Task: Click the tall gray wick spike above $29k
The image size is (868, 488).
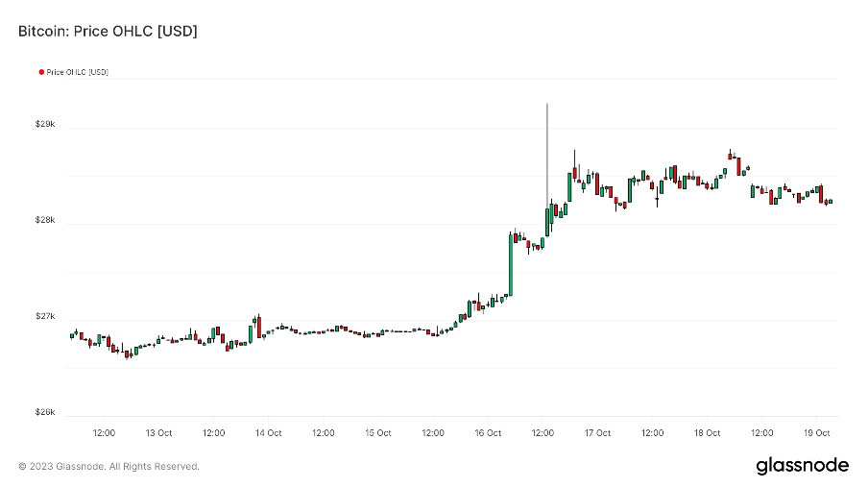Action: click(547, 144)
